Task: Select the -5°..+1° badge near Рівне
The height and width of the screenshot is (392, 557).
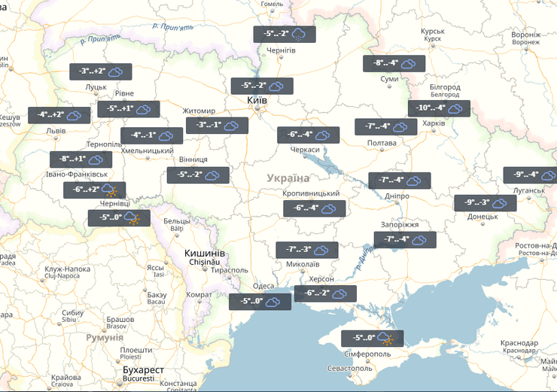Action: 128,109
